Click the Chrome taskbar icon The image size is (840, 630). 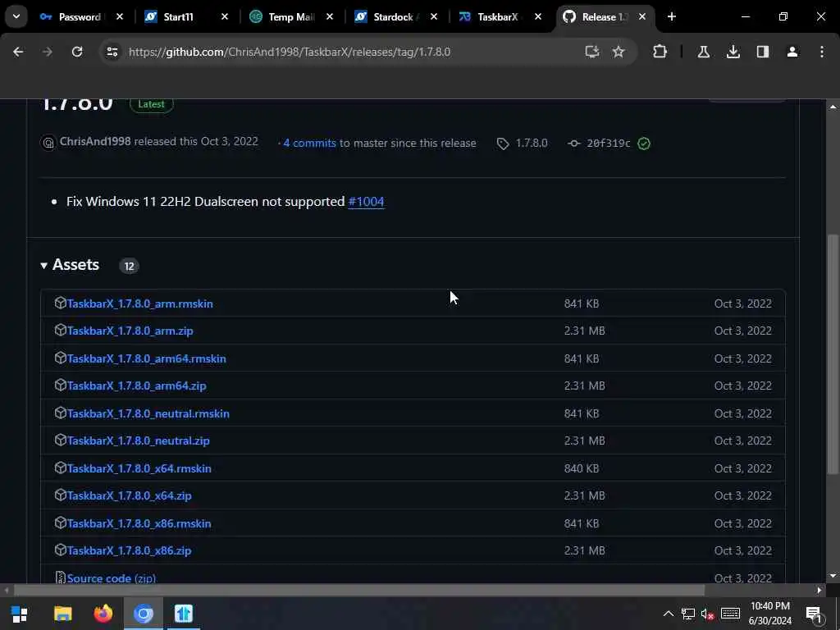(x=143, y=614)
